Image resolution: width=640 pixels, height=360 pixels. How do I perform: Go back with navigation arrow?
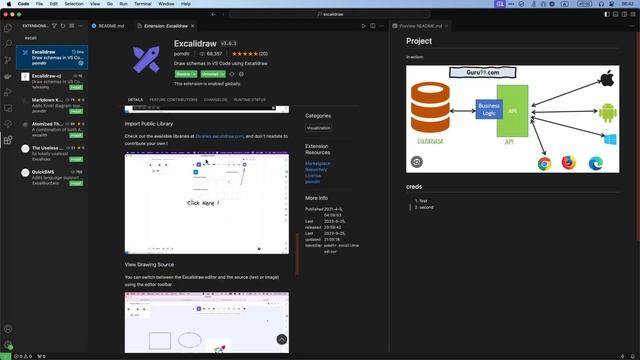tap(213, 14)
